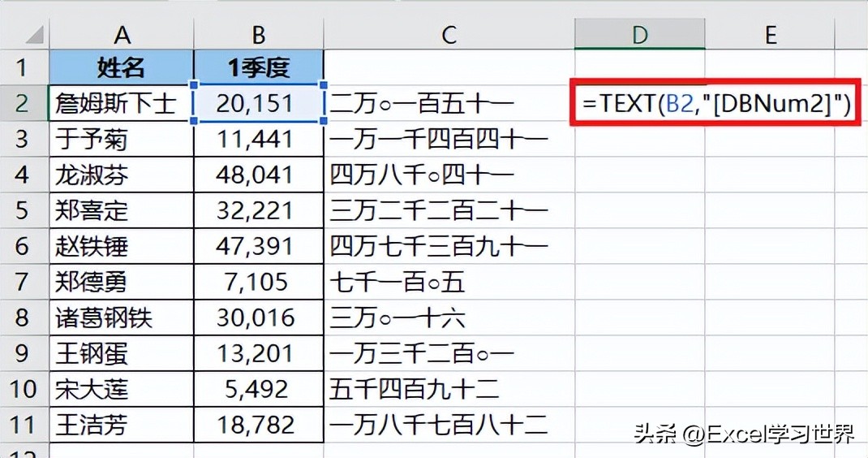Select row 11 header

click(x=24, y=425)
